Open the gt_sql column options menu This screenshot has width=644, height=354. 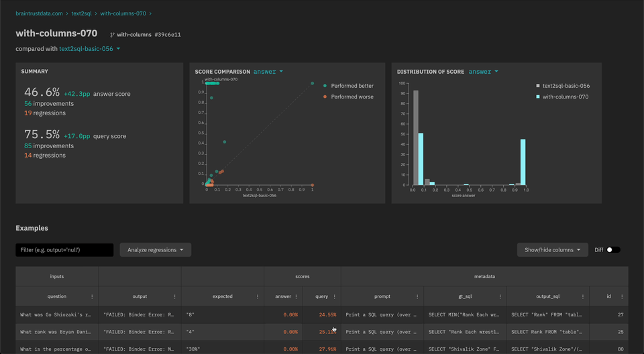[x=500, y=296]
